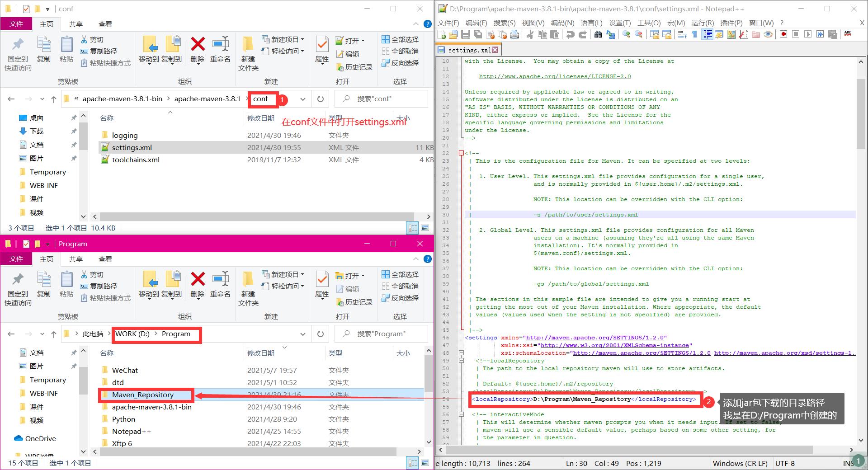The height and width of the screenshot is (470, 868).
Task: Open the apache.org LICENSE-2.0 link
Action: (x=555, y=76)
